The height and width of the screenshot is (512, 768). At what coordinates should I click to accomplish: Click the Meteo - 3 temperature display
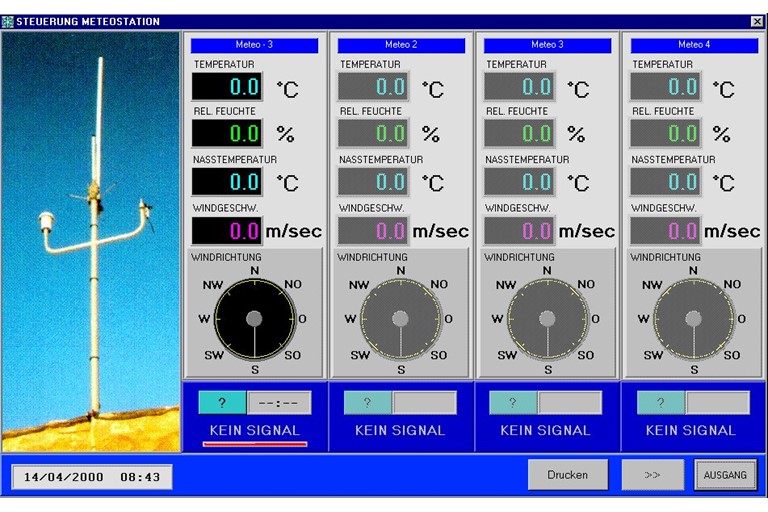227,87
